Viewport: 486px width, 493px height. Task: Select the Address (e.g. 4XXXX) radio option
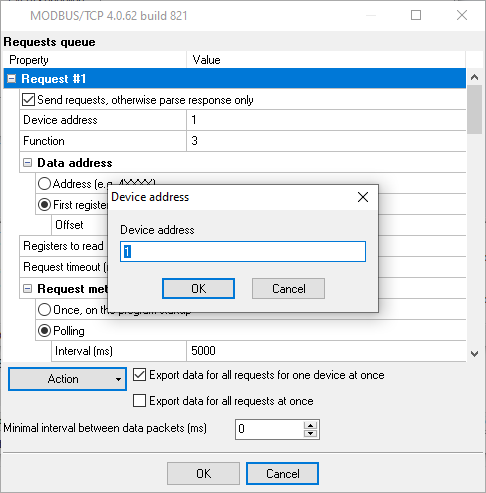pos(44,184)
